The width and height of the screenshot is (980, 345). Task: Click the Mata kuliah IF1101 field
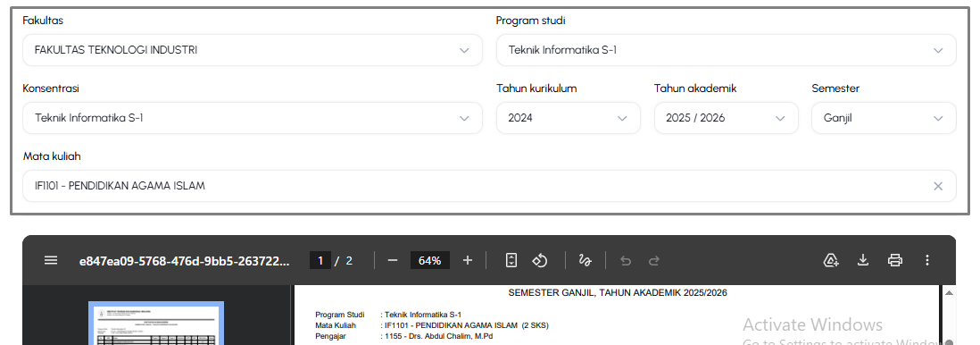(489, 186)
